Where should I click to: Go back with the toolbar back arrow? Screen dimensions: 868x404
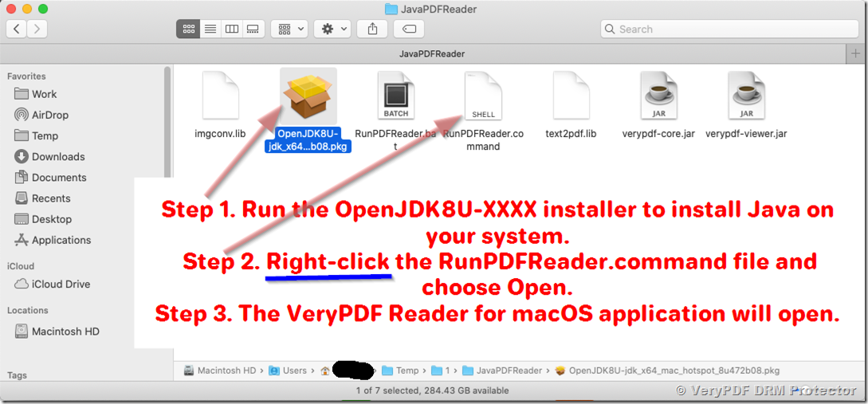17,29
